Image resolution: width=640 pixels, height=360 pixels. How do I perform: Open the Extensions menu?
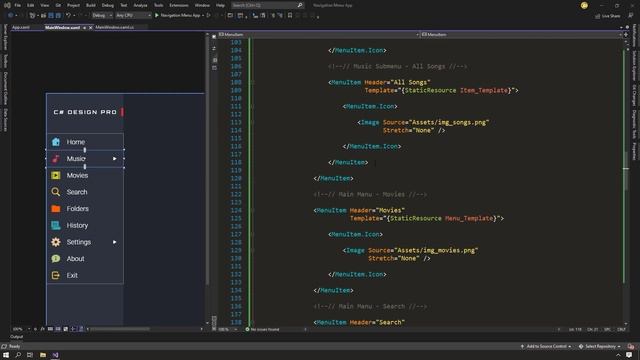click(179, 5)
